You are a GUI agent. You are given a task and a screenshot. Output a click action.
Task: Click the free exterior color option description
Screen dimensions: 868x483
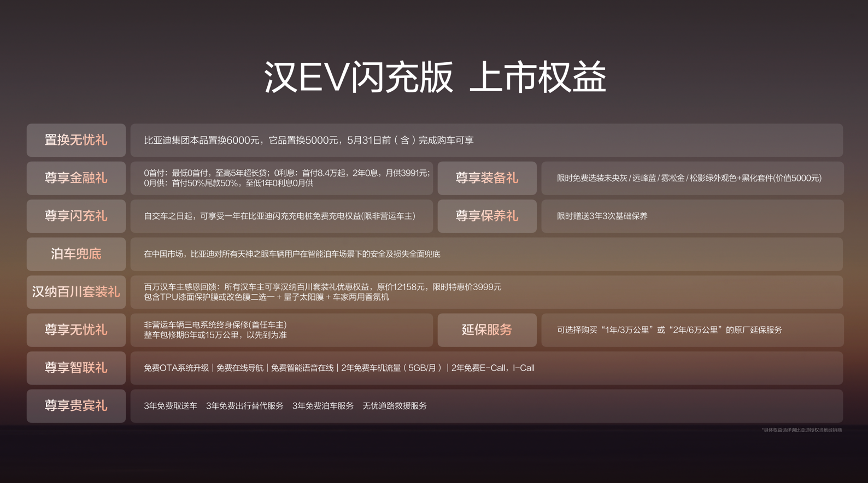pyautogui.click(x=689, y=178)
